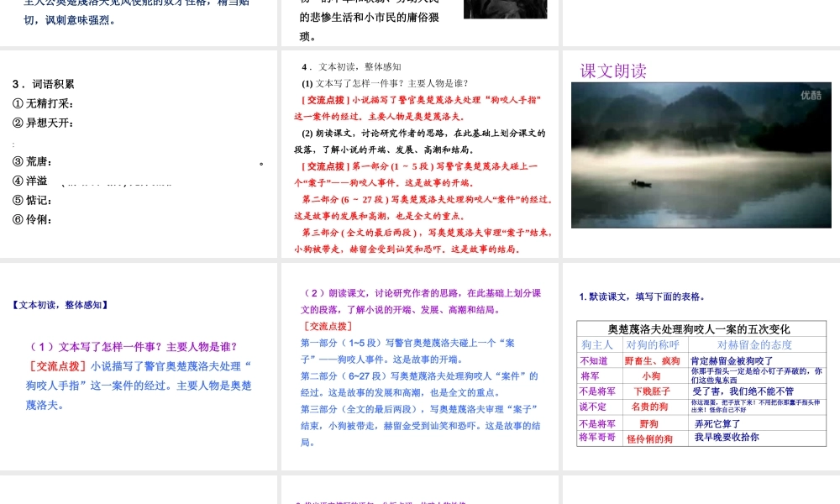This screenshot has height=504, width=840.
Task: Click the 课文朗读 title text
Action: point(613,71)
